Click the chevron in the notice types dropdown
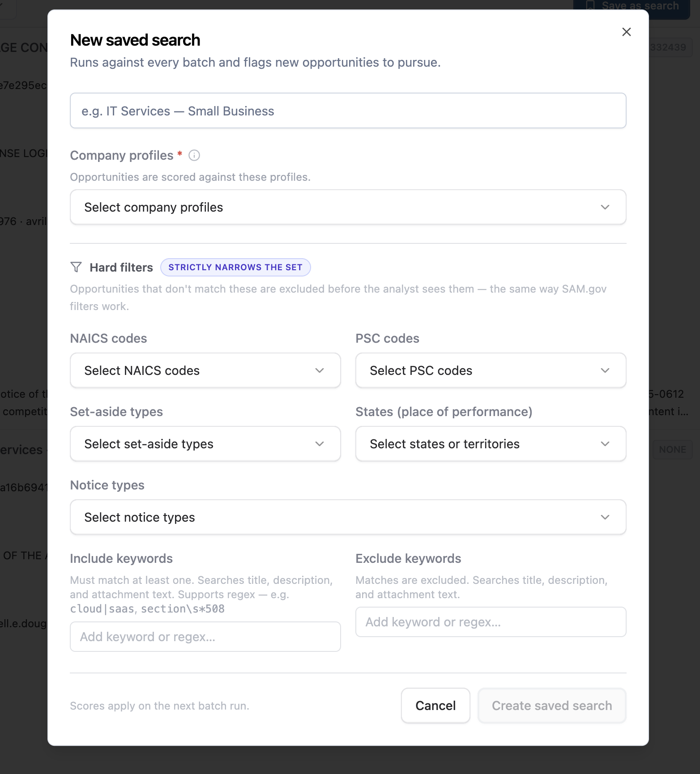Image resolution: width=700 pixels, height=774 pixels. [x=605, y=517]
